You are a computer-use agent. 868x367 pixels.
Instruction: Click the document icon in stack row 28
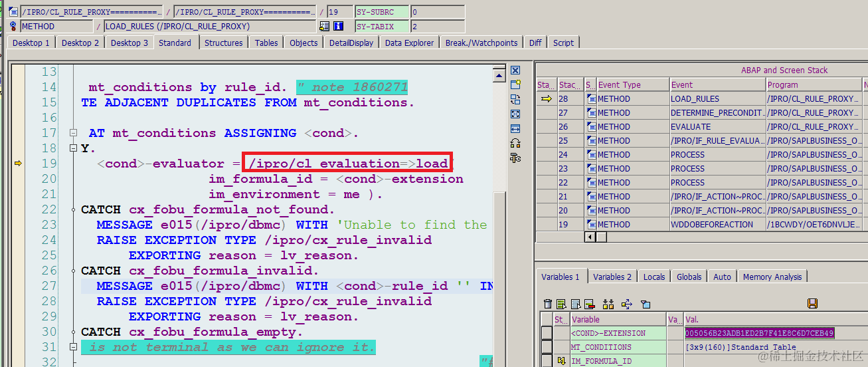pos(591,99)
